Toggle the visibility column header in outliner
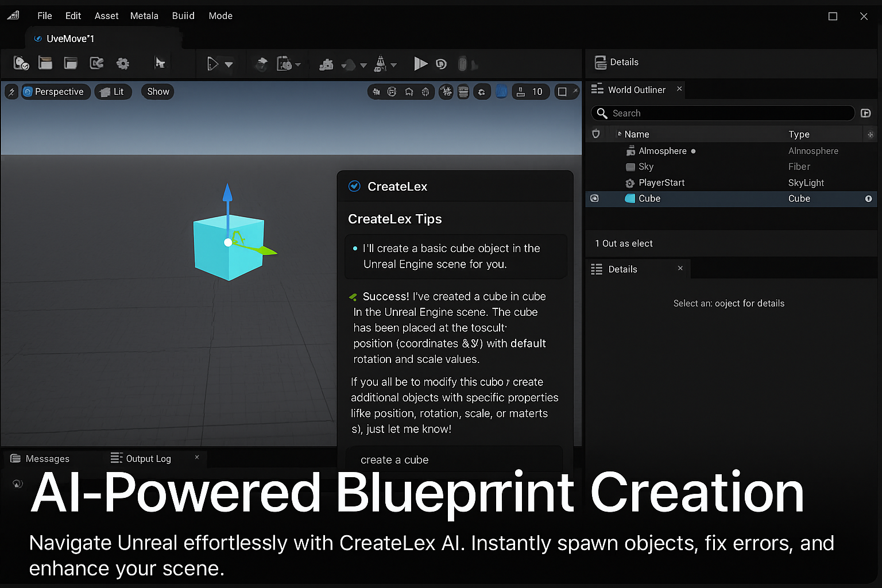The image size is (882, 588). (596, 134)
